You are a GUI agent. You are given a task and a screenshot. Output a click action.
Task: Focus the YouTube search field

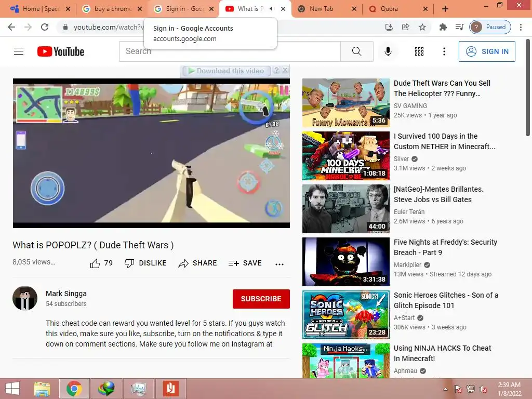pos(230,51)
